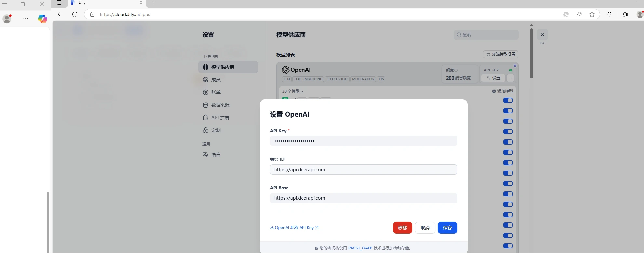Click the blue 保存 button
Image resolution: width=644 pixels, height=253 pixels.
[x=448, y=228]
